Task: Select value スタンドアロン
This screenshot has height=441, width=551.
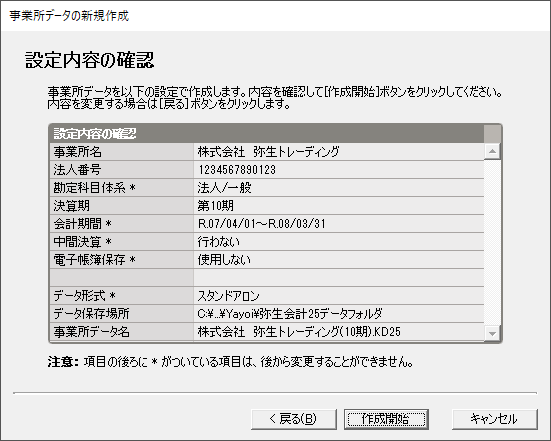Action: (228, 296)
